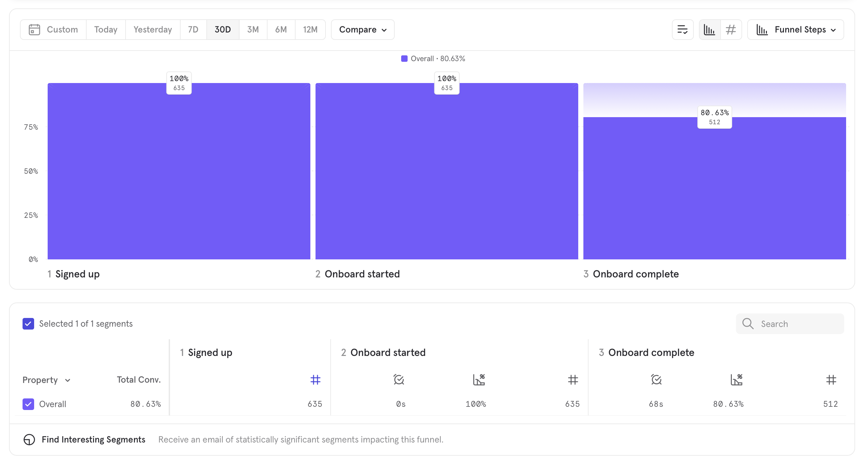Click the 68s time value cell
The width and height of the screenshot is (868, 466).
coord(656,404)
